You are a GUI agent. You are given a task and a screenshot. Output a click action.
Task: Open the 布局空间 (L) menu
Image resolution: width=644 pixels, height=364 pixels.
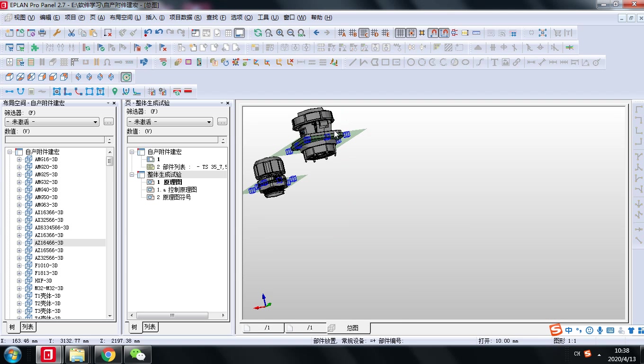coord(125,18)
